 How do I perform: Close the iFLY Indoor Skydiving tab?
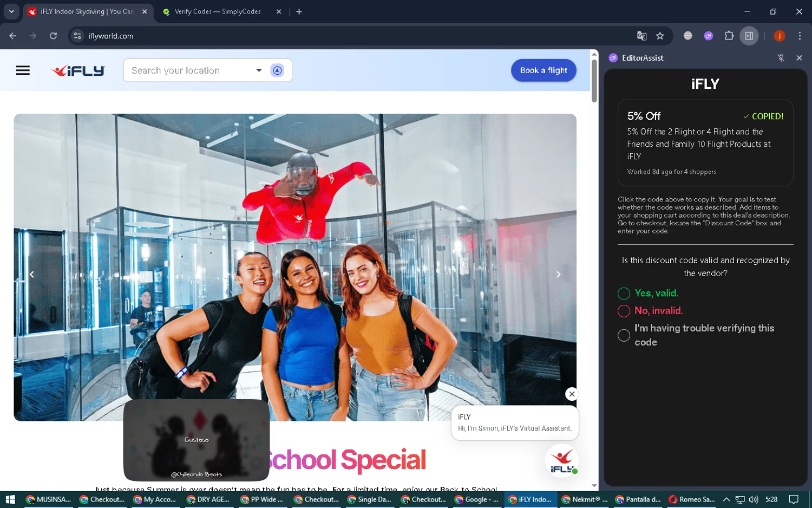[x=145, y=11]
